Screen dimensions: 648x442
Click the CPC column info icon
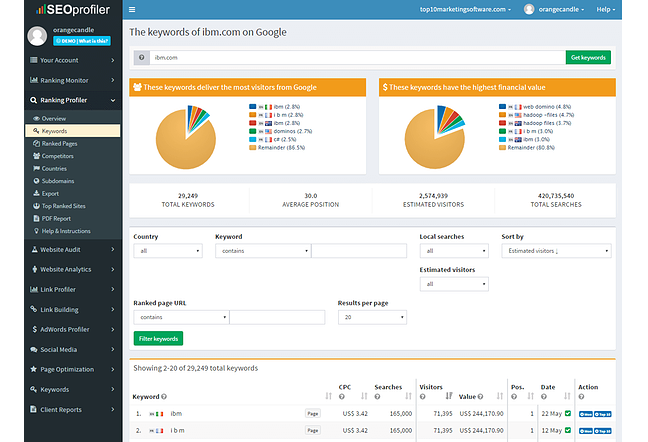[x=341, y=397]
